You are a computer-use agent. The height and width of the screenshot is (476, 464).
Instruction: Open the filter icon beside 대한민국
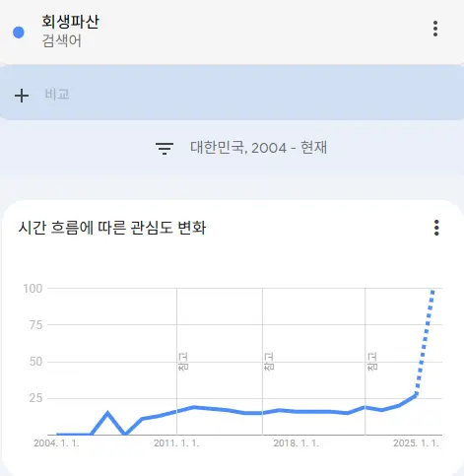pyautogui.click(x=165, y=148)
